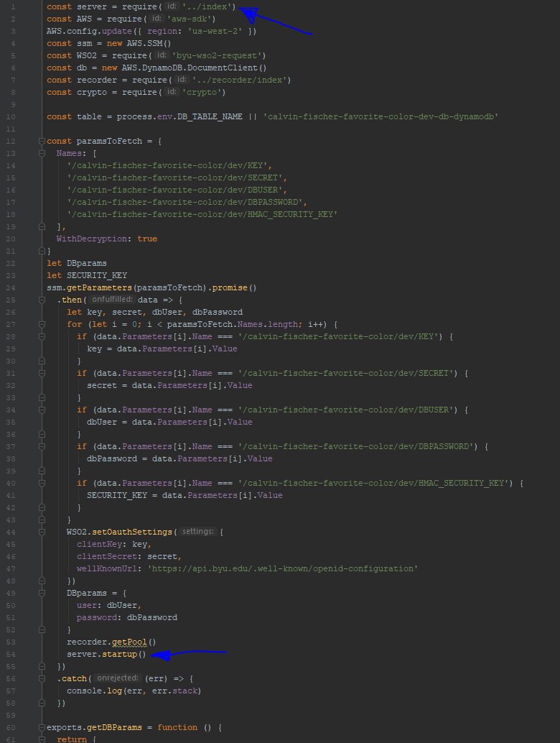Collapse the for loop fold on line 27
560x743 pixels.
42,325
